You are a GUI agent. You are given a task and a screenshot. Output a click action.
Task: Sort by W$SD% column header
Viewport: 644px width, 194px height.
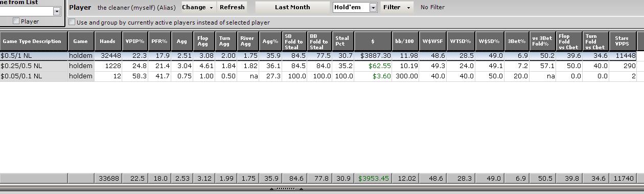click(490, 41)
